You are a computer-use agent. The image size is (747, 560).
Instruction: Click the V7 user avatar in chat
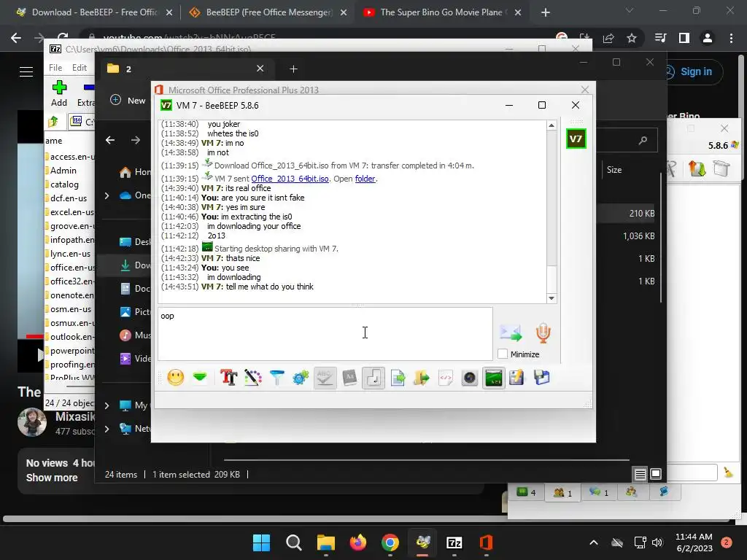click(x=576, y=139)
